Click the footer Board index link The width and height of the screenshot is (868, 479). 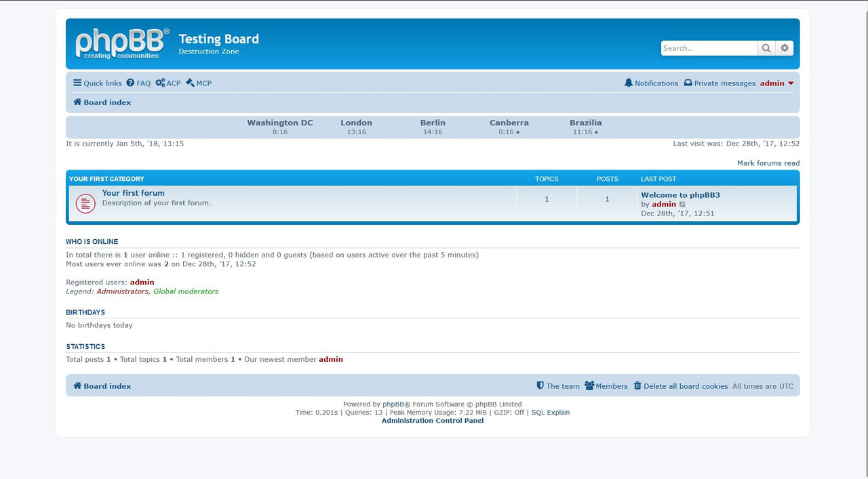[102, 386]
